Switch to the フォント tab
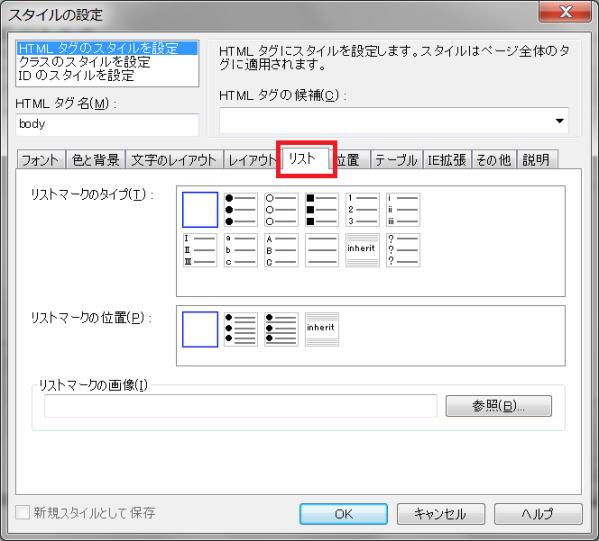This screenshot has height=541, width=599. [x=40, y=160]
